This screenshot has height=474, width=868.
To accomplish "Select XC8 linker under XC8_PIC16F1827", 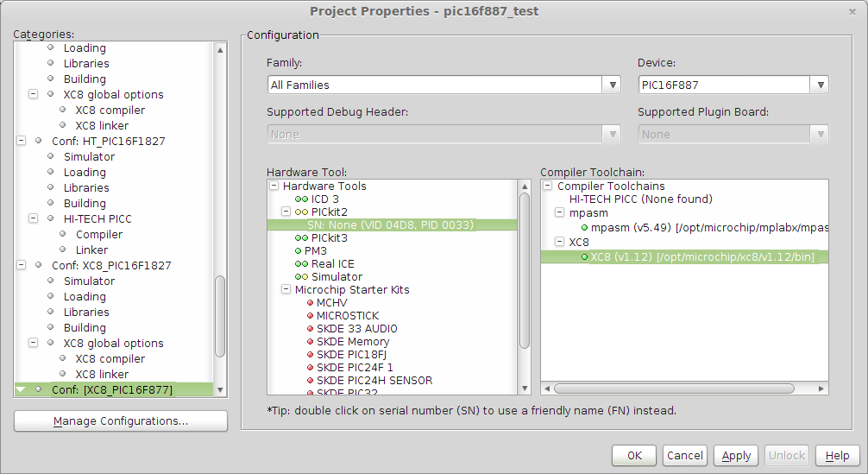I will pos(101,375).
